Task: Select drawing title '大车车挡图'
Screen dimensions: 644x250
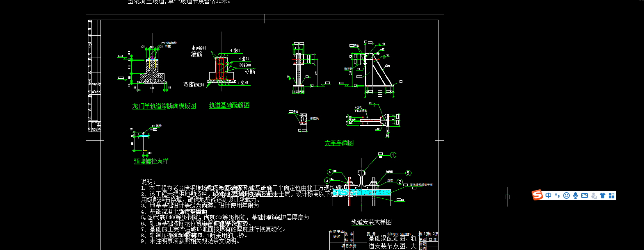Action: 339,143
